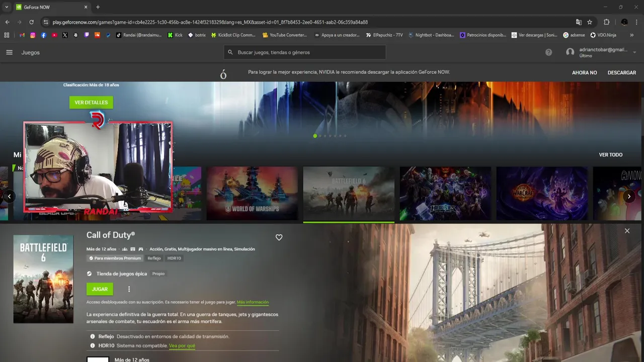Image resolution: width=644 pixels, height=362 pixels.
Task: Expand the account menu for adrianctobar
Action: (634, 52)
